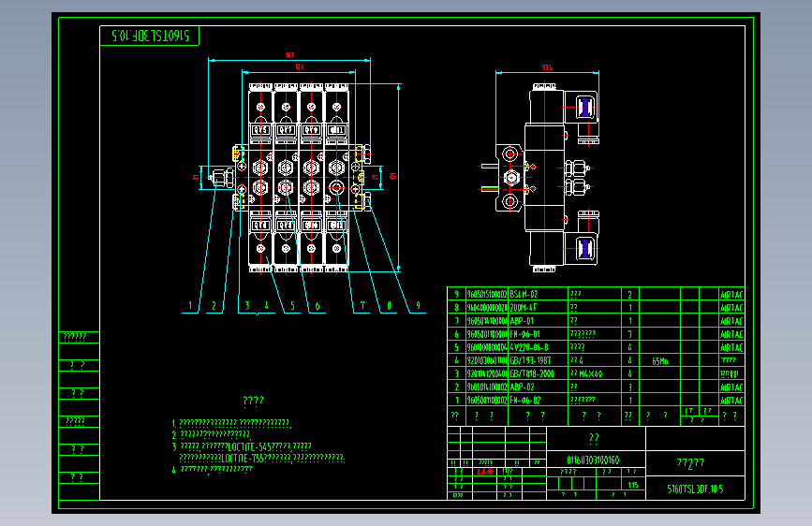Select drawing number 5160TSL3DF.10.5 in title block

click(x=695, y=489)
